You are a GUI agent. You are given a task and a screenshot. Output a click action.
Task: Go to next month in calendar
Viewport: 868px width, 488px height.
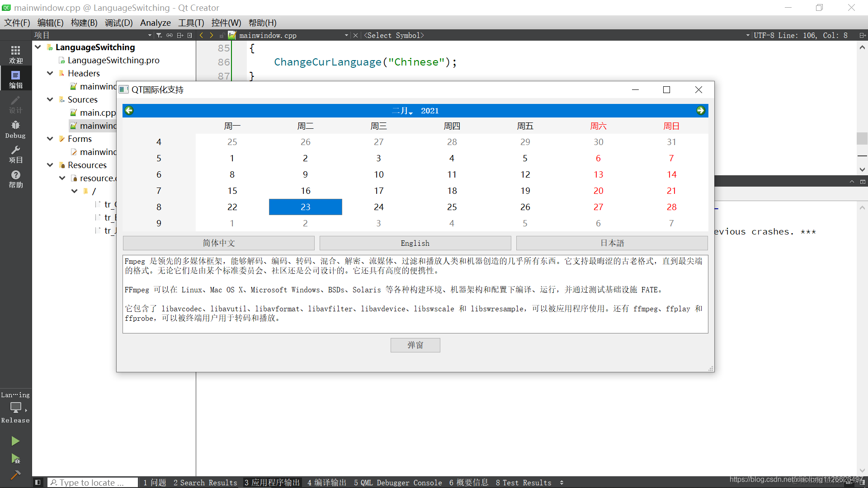point(701,110)
